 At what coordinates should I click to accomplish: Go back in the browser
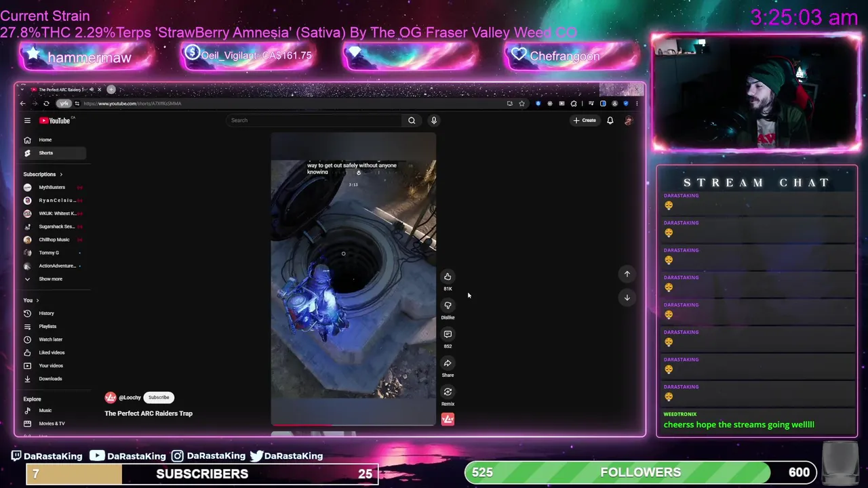pyautogui.click(x=23, y=104)
